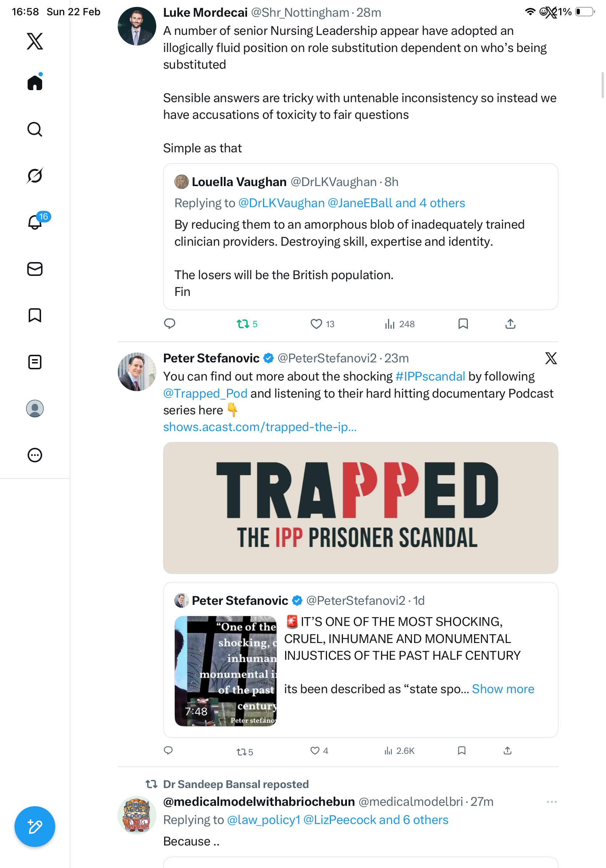
Task: Click the page scrollbar on right edge
Action: (602, 85)
